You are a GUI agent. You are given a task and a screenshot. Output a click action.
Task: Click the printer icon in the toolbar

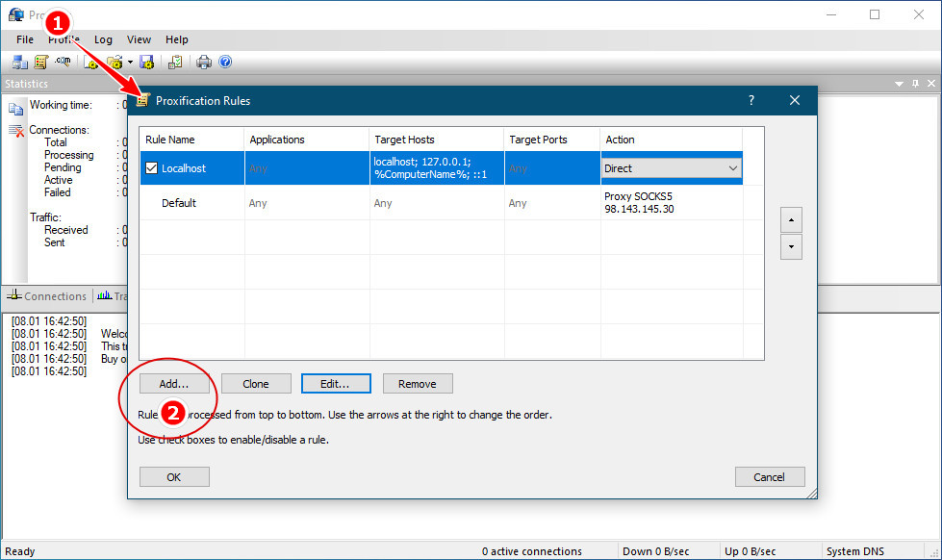(204, 62)
